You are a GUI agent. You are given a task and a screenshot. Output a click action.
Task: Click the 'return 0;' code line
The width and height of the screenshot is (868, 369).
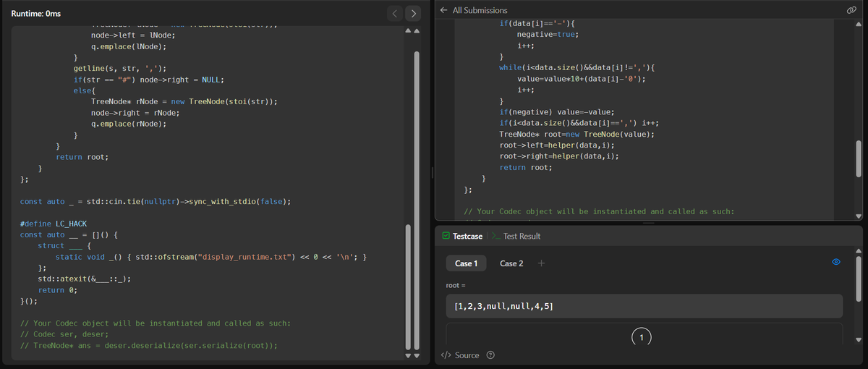[58, 290]
